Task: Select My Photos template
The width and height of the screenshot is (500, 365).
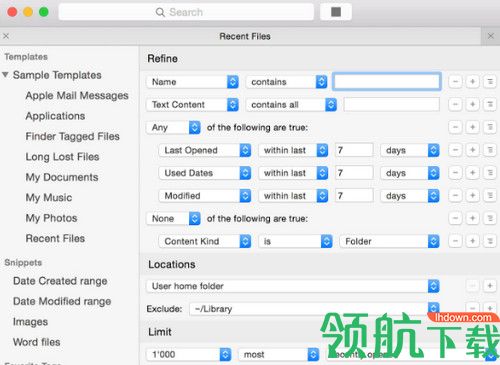Action: click(51, 218)
